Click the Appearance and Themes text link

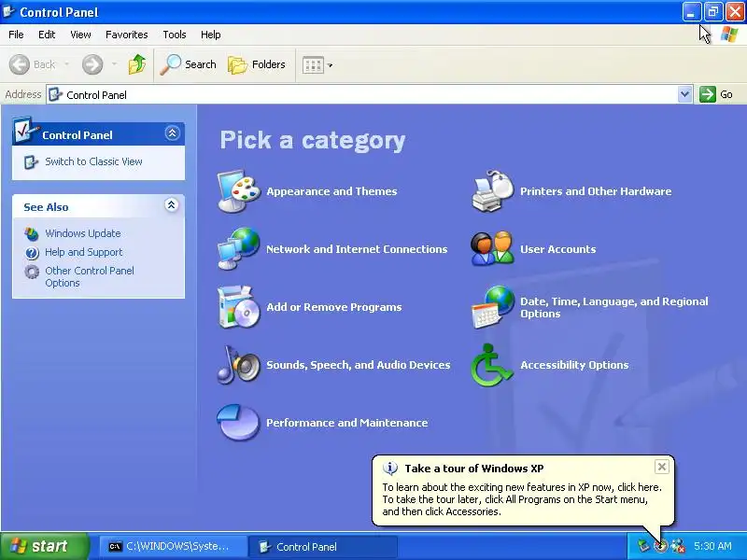coord(331,191)
